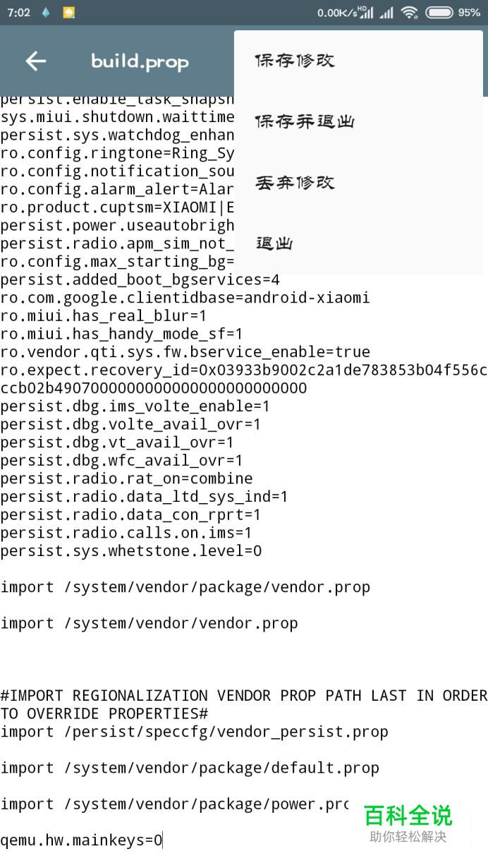Tap the blue diamond status icon
This screenshot has width=488, height=868.
(x=46, y=12)
